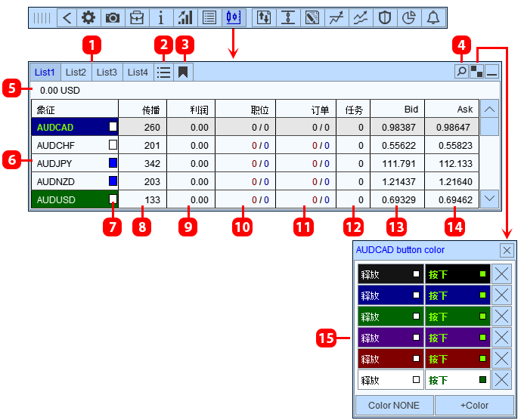This screenshot has height=420, width=524.
Task: Open the button color squares icon
Action: pyautogui.click(x=477, y=72)
